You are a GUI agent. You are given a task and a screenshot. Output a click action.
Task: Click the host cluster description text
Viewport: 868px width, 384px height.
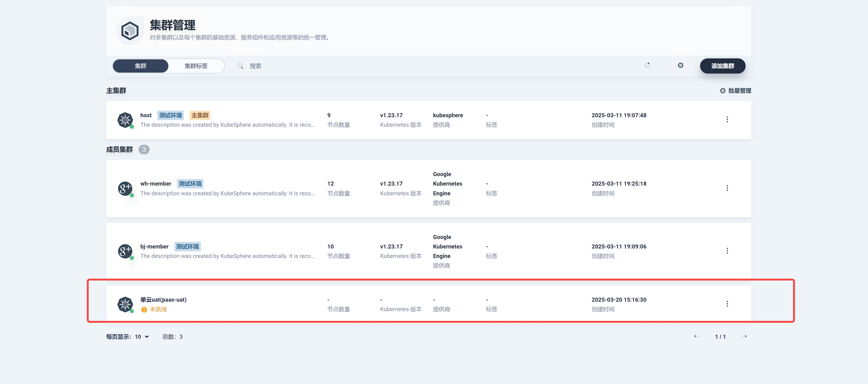227,125
